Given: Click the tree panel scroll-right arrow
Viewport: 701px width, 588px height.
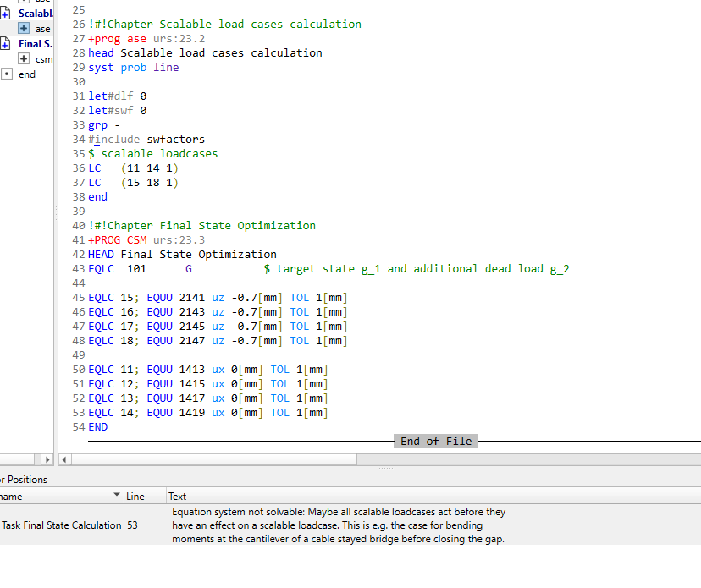Looking at the screenshot, I should (x=47, y=459).
